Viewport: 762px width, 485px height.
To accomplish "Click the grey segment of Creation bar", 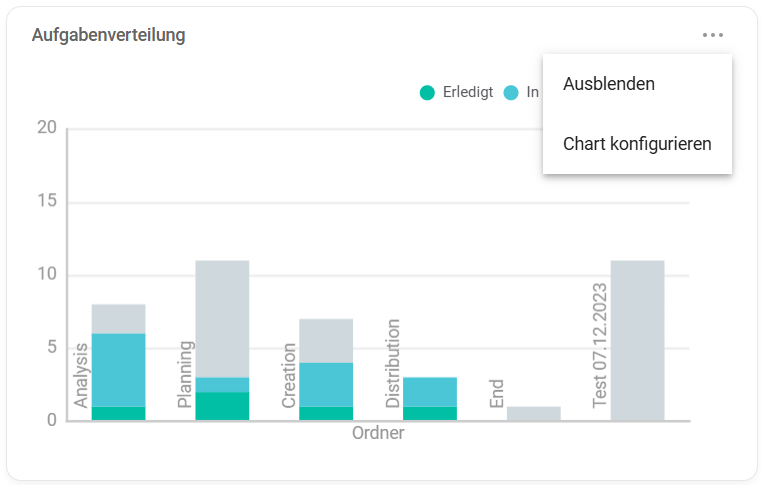I will 326,340.
